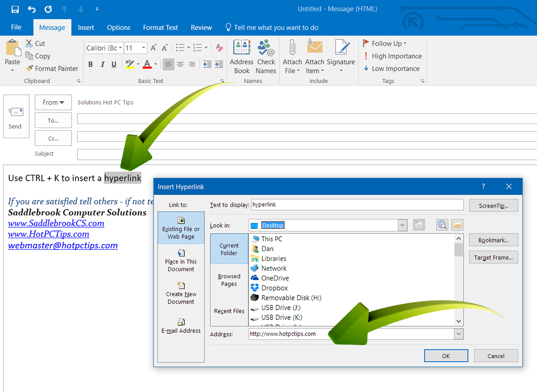Click OK in Insert Hyperlink dialog
The width and height of the screenshot is (537, 392).
click(x=446, y=356)
